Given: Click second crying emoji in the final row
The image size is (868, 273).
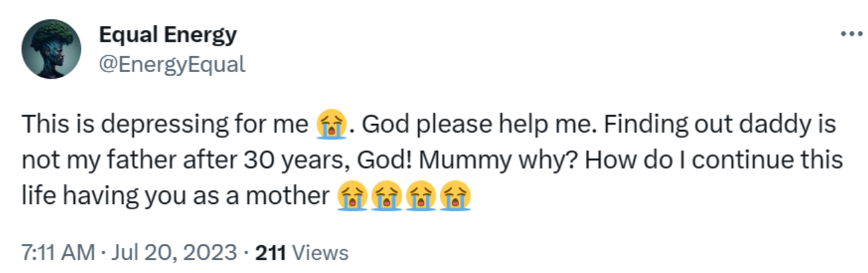Looking at the screenshot, I should 386,196.
